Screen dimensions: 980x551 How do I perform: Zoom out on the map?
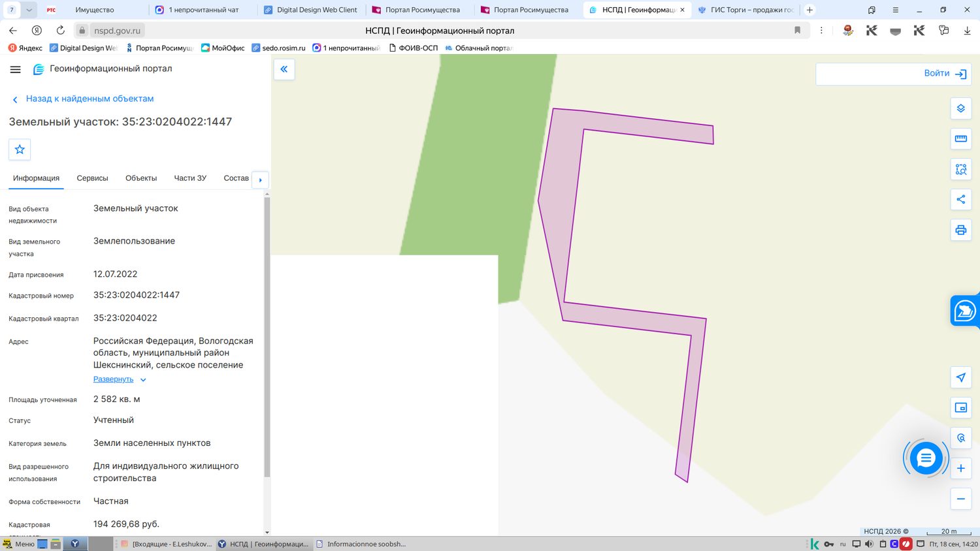pyautogui.click(x=960, y=499)
